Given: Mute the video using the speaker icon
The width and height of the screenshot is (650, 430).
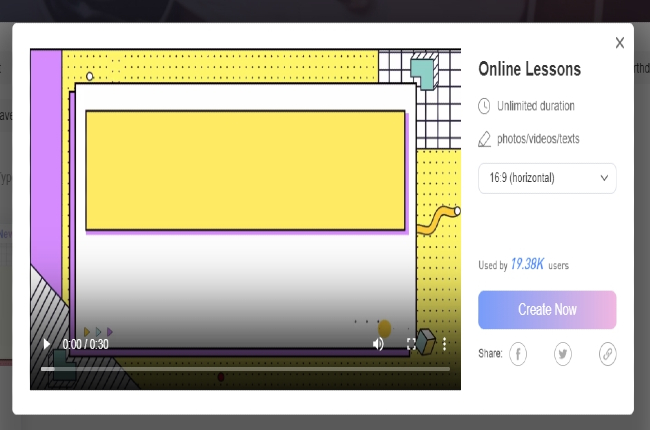Looking at the screenshot, I should click(x=378, y=344).
